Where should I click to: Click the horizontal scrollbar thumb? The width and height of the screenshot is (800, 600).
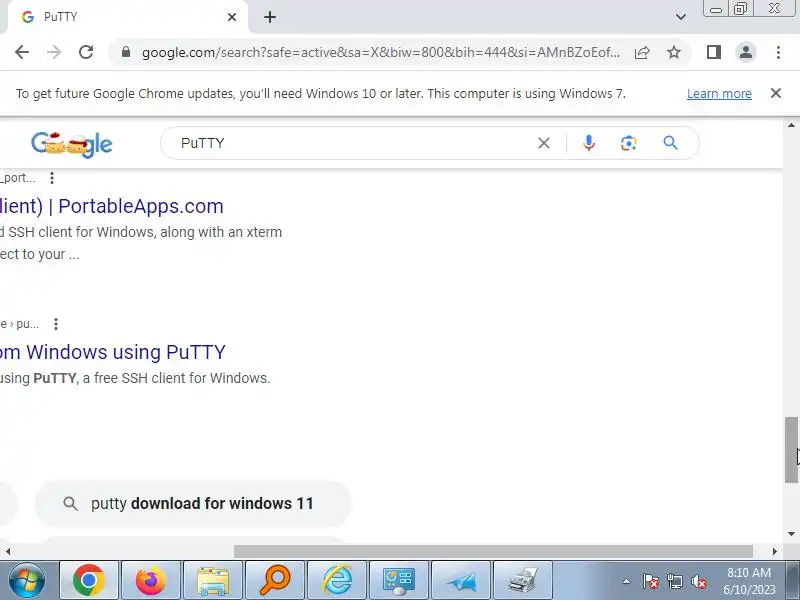tap(493, 552)
